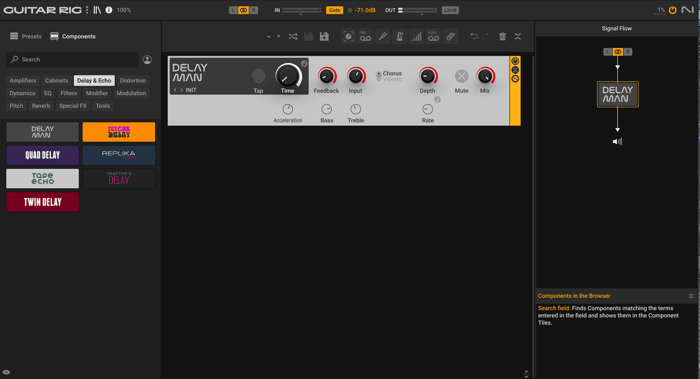Toggle the noise Gate button
The image size is (700, 379).
point(334,10)
